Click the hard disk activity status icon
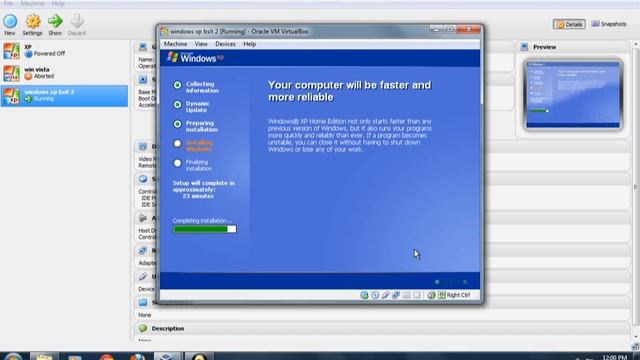The image size is (640, 360). 364,295
